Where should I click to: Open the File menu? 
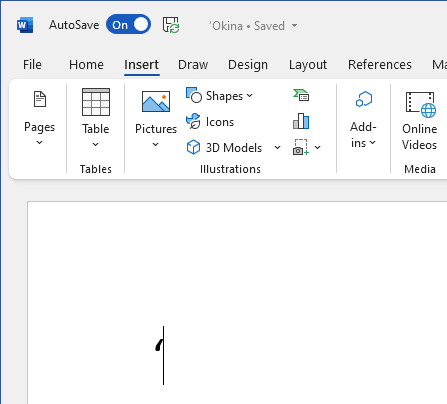pos(32,65)
